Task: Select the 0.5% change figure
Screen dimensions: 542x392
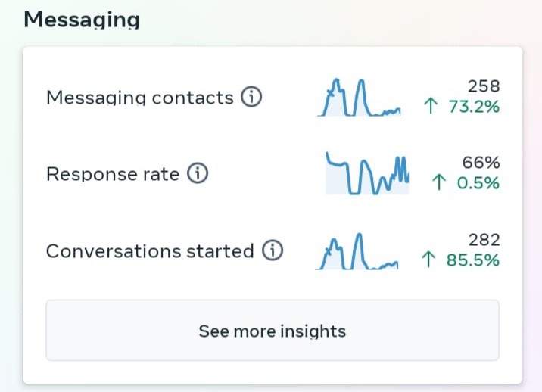Action: click(478, 182)
